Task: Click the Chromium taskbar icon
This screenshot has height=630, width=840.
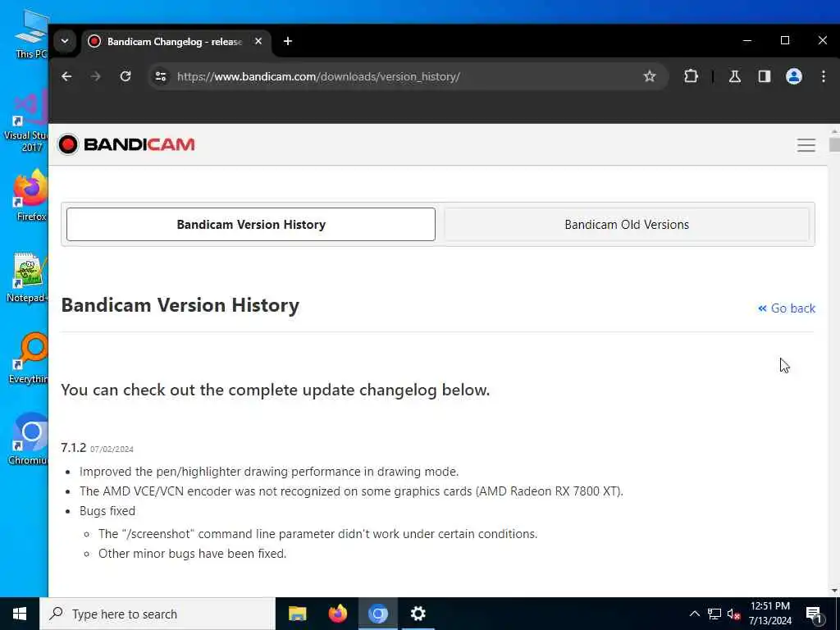Action: click(377, 614)
